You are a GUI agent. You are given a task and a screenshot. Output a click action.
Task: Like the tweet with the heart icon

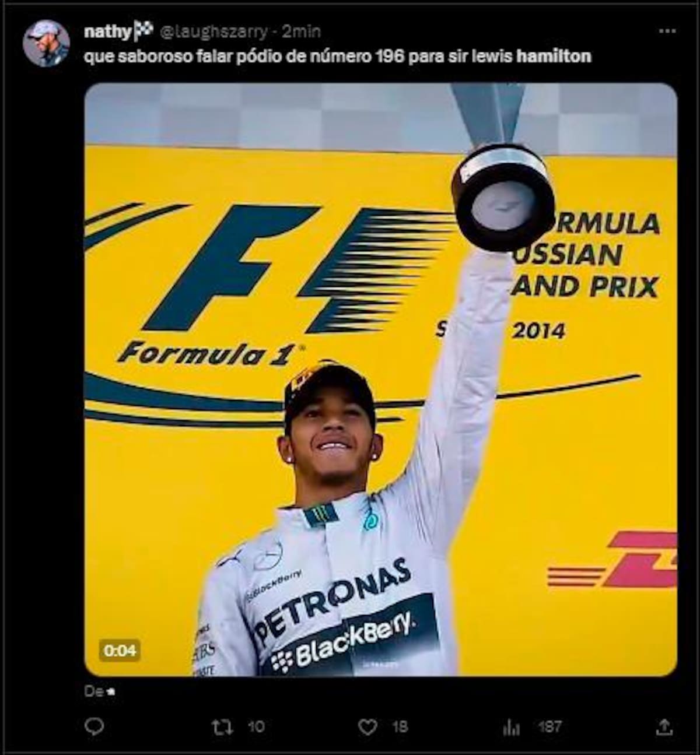(x=367, y=727)
